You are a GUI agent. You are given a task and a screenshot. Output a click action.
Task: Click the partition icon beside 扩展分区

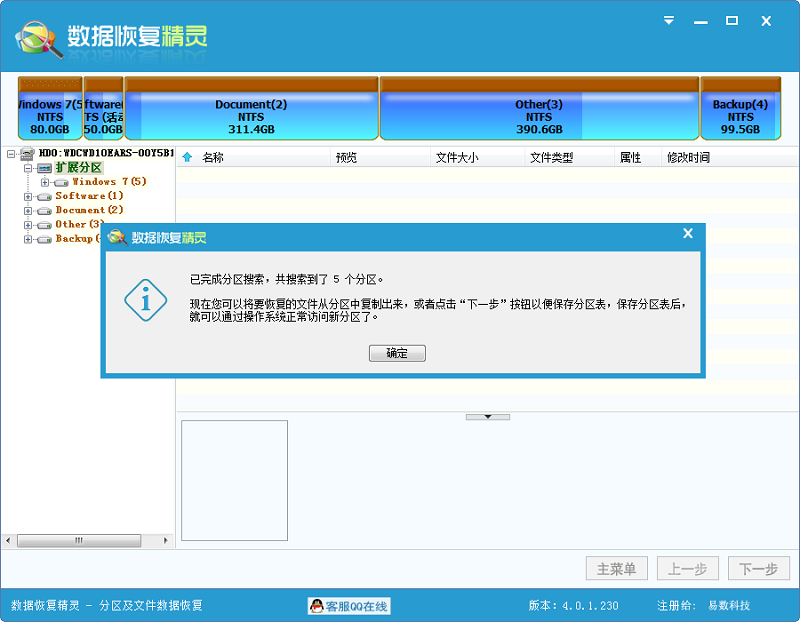[x=43, y=168]
